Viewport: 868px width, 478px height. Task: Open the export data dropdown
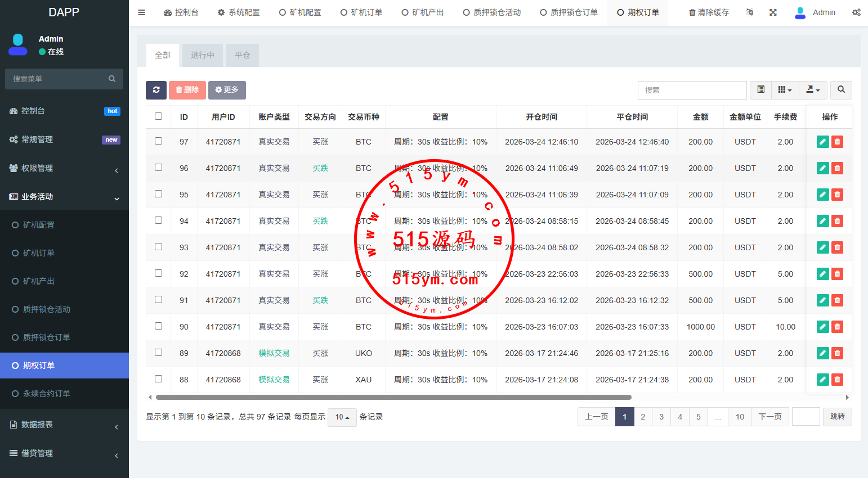coord(813,90)
